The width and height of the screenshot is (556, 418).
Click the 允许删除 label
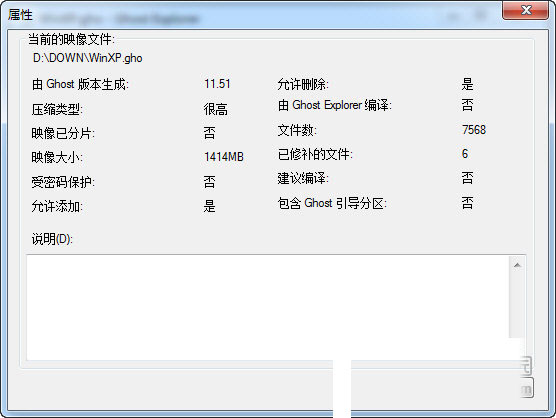303,84
